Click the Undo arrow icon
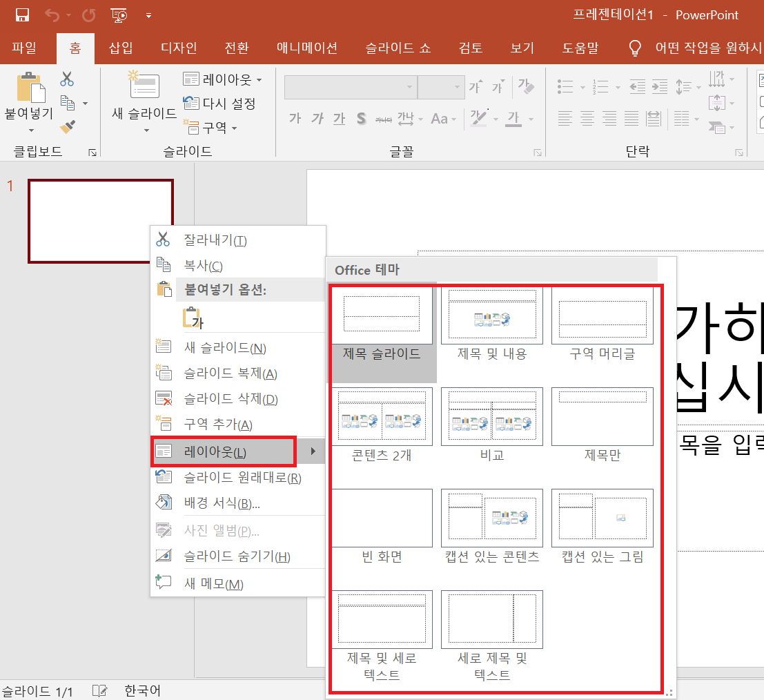The height and width of the screenshot is (700, 764). 52,16
